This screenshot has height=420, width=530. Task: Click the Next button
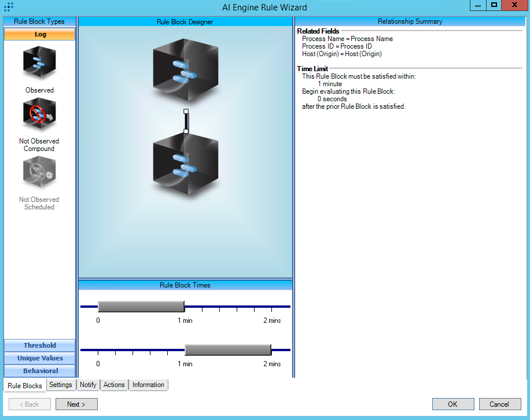pyautogui.click(x=76, y=404)
